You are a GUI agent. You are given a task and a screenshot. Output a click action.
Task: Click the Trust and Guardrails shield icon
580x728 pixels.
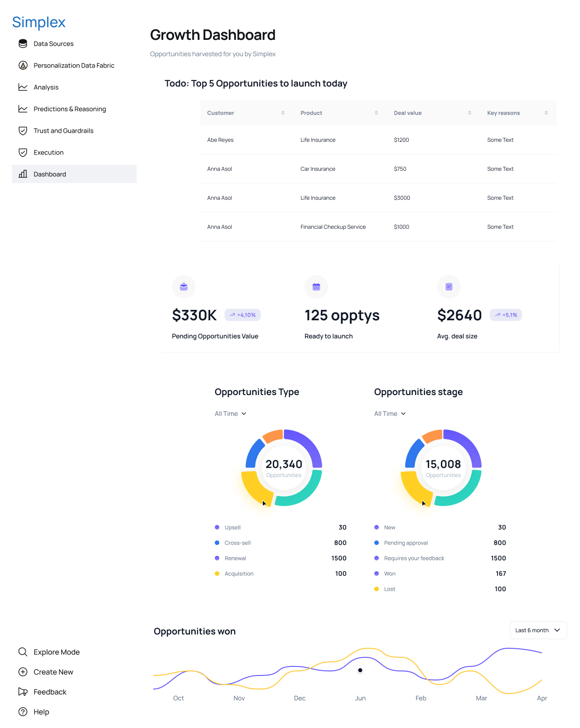pos(23,130)
